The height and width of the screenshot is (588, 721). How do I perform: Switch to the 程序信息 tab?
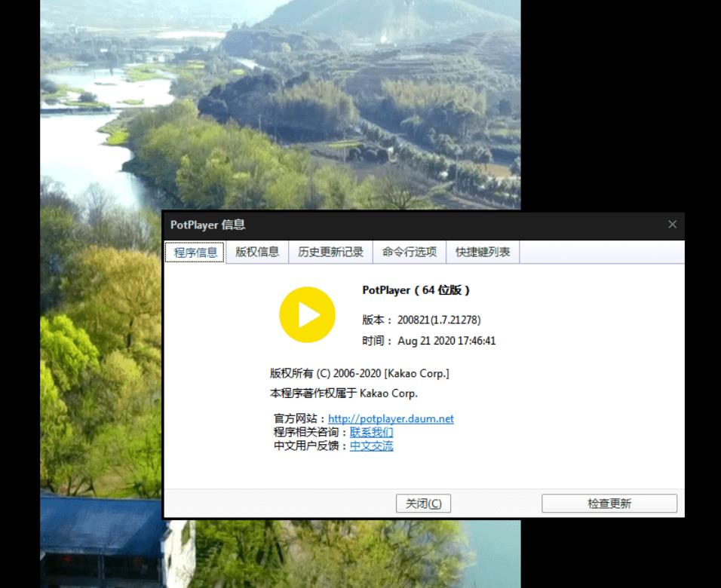click(x=195, y=253)
